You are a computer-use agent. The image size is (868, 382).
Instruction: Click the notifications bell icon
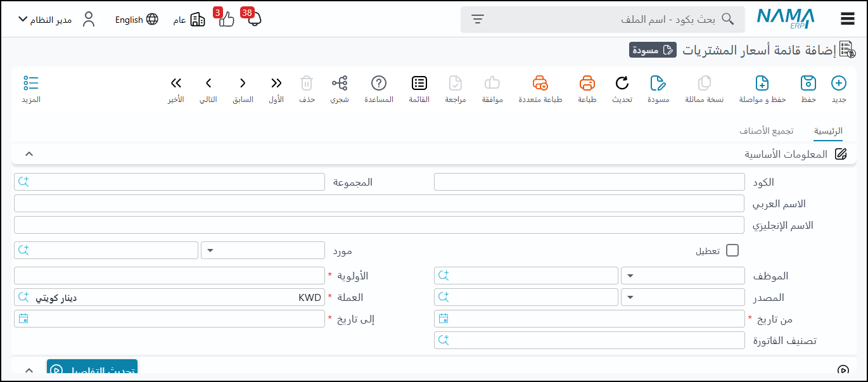254,19
